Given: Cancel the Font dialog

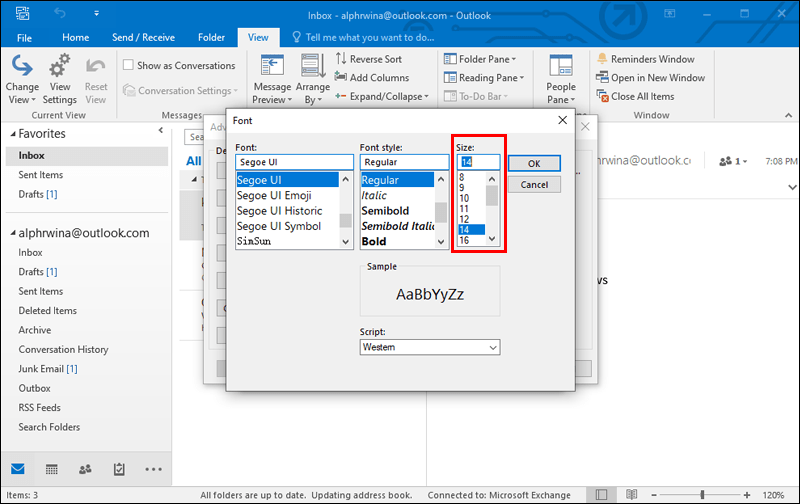Looking at the screenshot, I should coord(534,185).
